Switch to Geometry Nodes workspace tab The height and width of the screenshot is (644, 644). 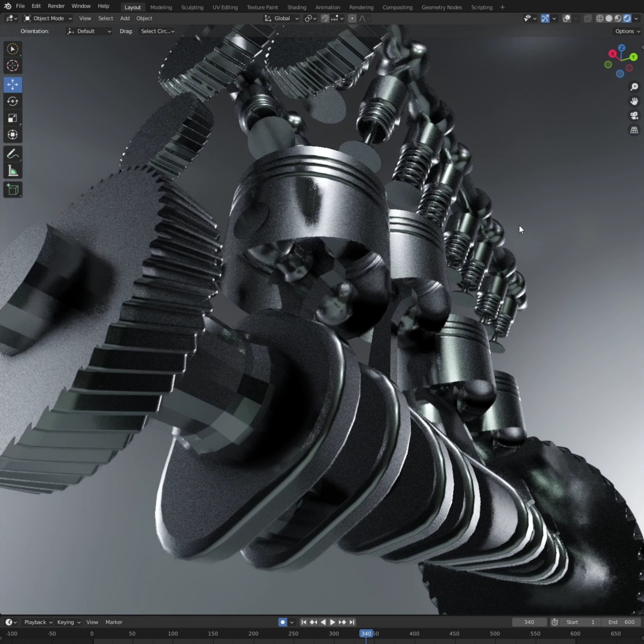(x=442, y=7)
